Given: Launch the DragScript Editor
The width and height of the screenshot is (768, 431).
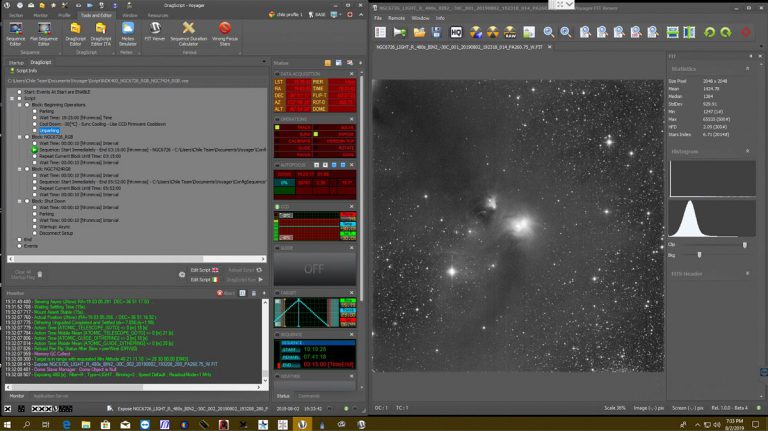Looking at the screenshot, I should (75, 34).
